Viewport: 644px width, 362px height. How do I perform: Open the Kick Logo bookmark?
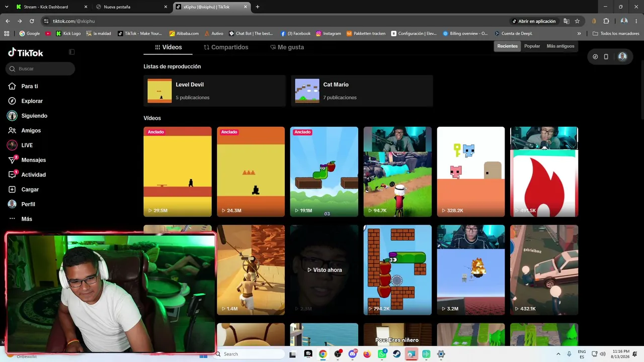click(68, 34)
